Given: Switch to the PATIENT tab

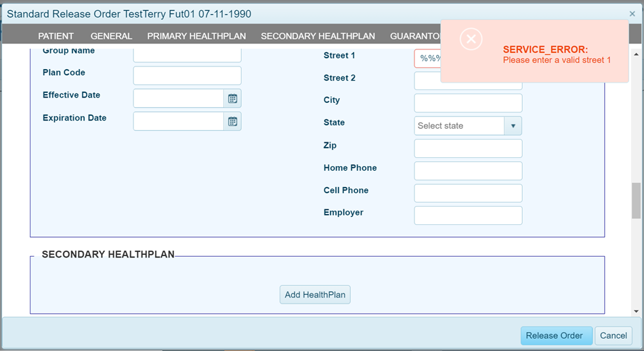Looking at the screenshot, I should coord(56,36).
